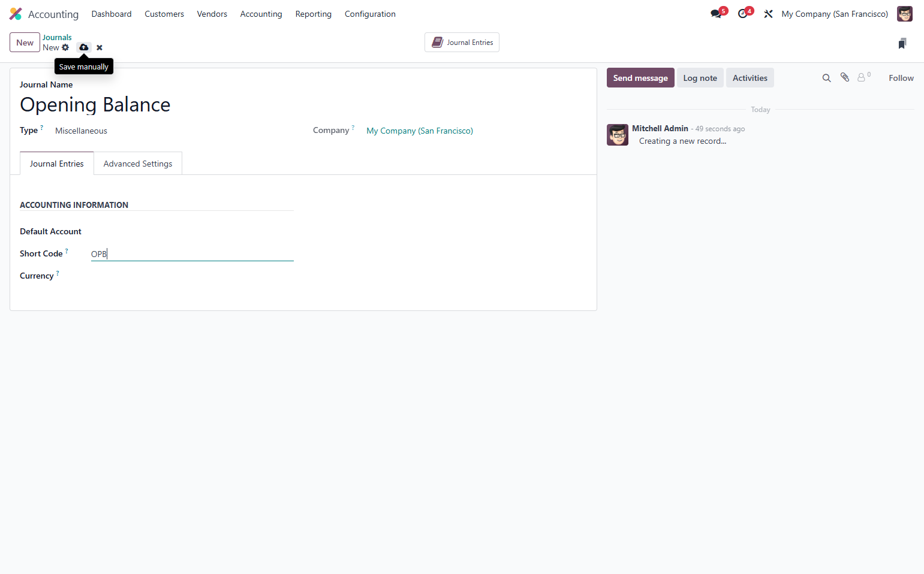Image resolution: width=924 pixels, height=574 pixels.
Task: Open the Accounting menu in navbar
Action: point(261,14)
